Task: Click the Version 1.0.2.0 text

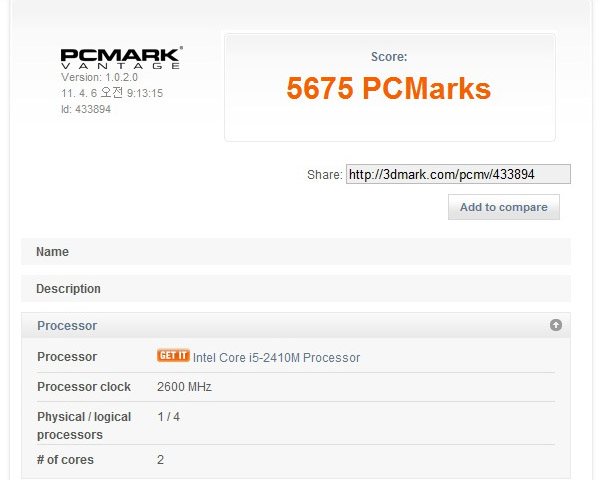Action: tap(99, 77)
